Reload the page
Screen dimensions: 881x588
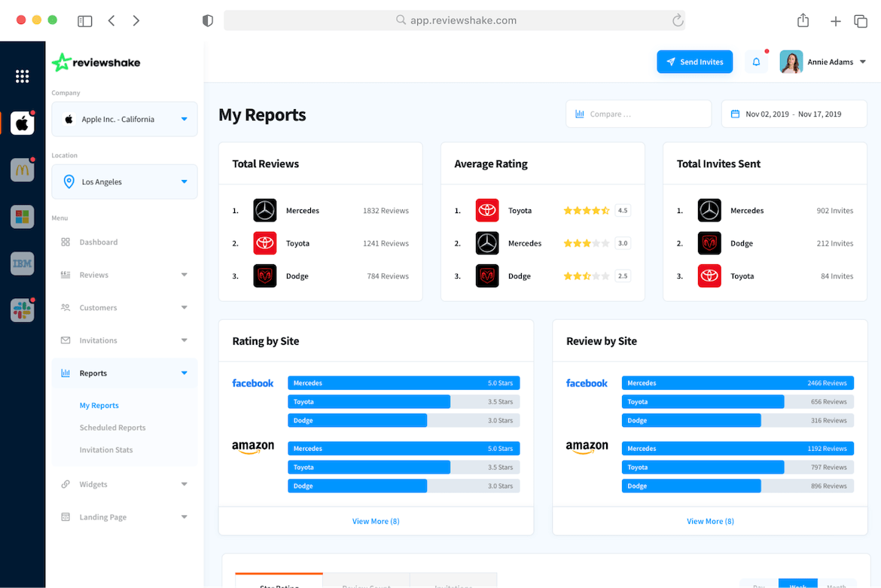click(x=678, y=20)
